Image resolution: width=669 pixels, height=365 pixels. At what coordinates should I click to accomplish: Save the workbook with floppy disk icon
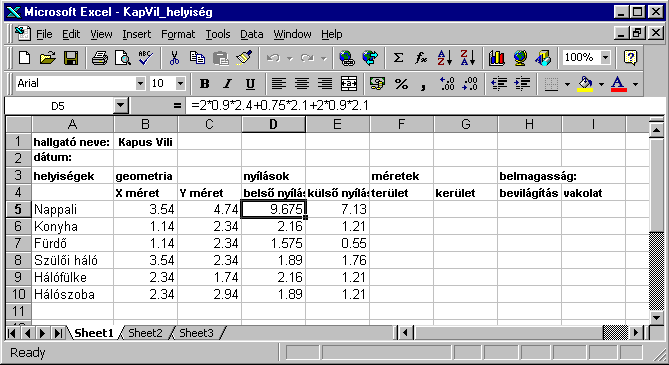[71, 58]
